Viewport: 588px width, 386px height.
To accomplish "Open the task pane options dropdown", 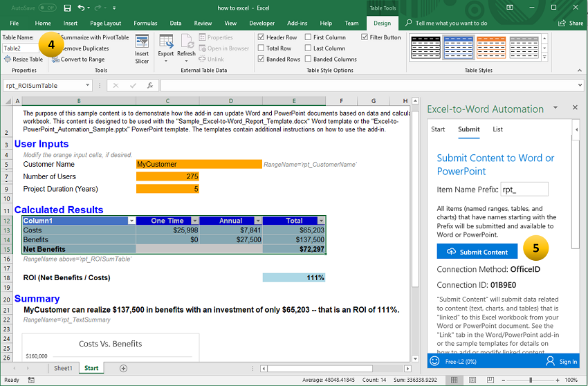I will (x=555, y=108).
